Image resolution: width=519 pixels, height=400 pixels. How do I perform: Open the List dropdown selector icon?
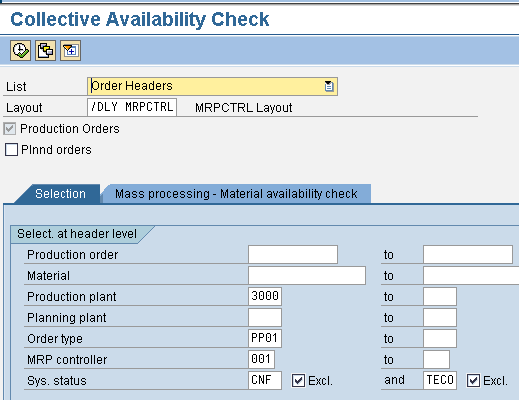pyautogui.click(x=329, y=86)
